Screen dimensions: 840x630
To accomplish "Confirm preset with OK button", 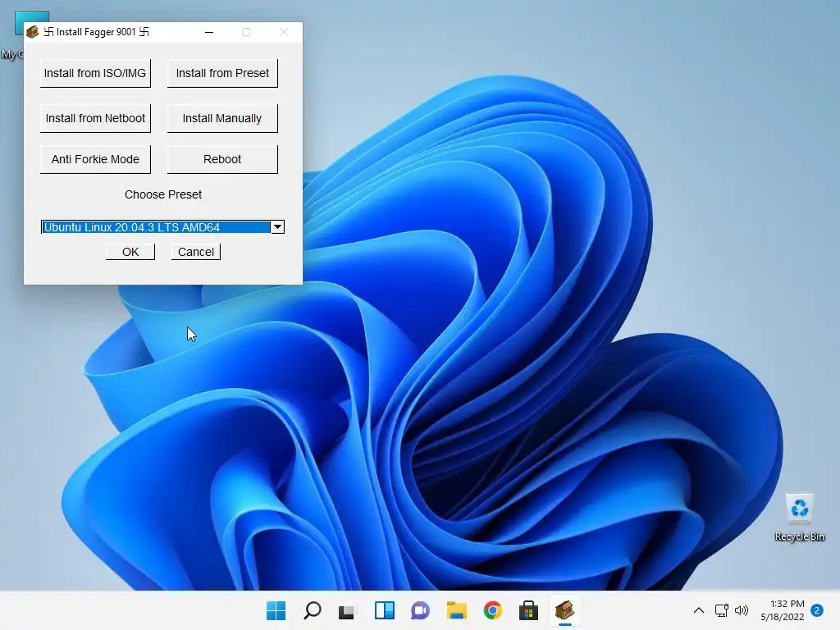I will click(x=130, y=252).
